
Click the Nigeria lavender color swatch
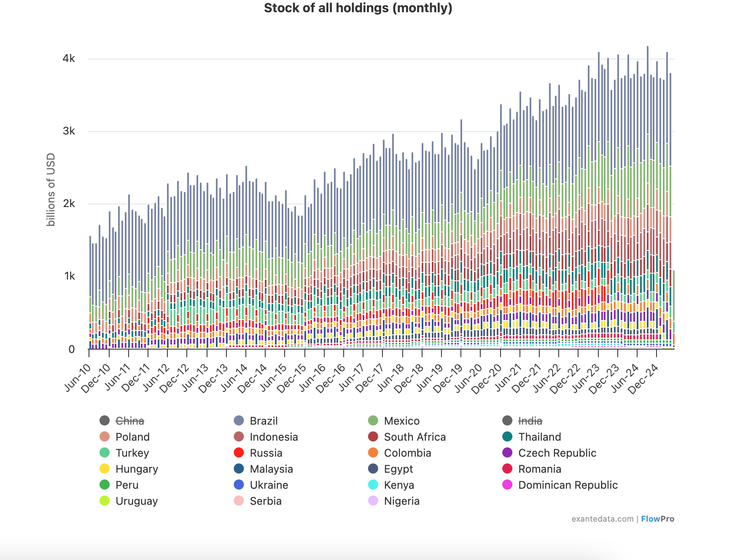click(x=373, y=501)
